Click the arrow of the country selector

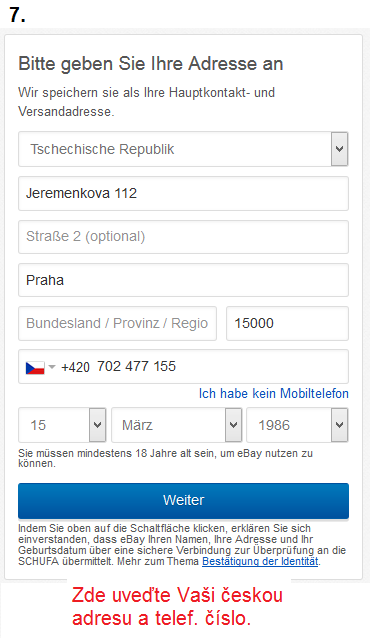pos(339,149)
